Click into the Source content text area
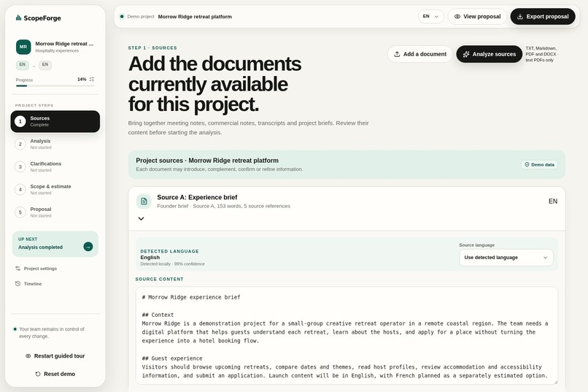This screenshot has width=588, height=392. pos(347,336)
